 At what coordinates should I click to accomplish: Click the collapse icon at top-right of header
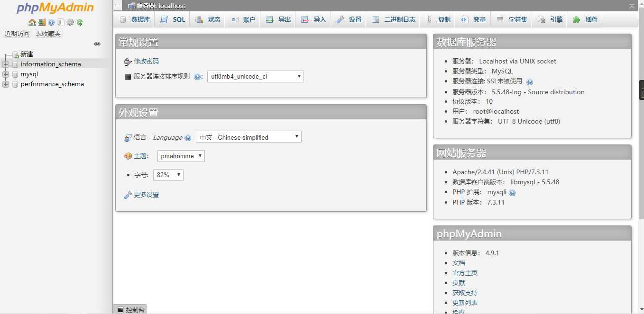coord(632,6)
